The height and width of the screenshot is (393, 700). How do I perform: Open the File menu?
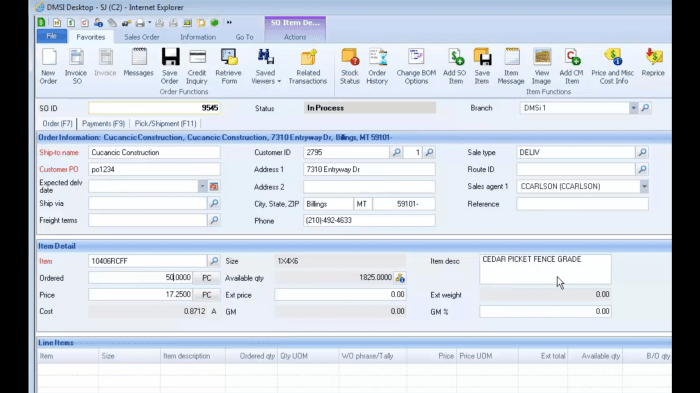52,36
